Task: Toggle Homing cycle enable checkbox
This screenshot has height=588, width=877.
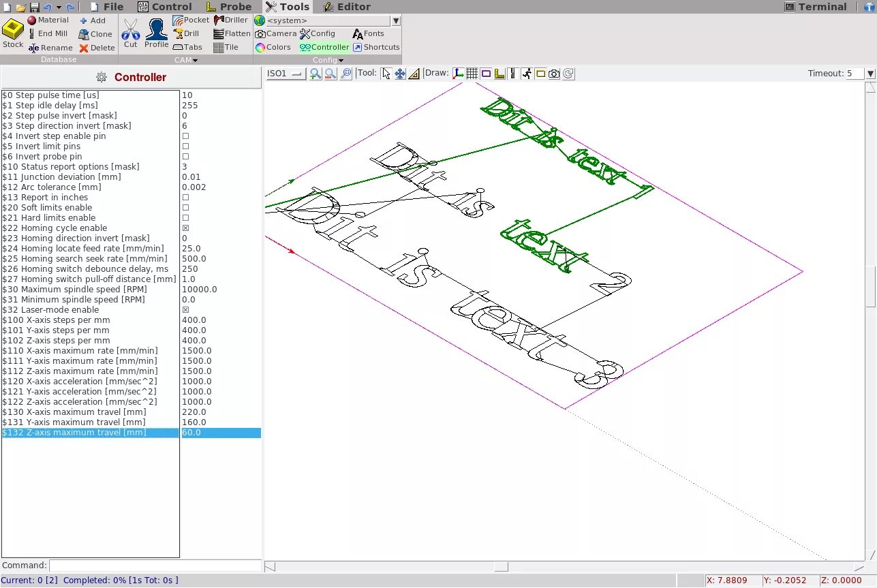Action: (x=185, y=228)
